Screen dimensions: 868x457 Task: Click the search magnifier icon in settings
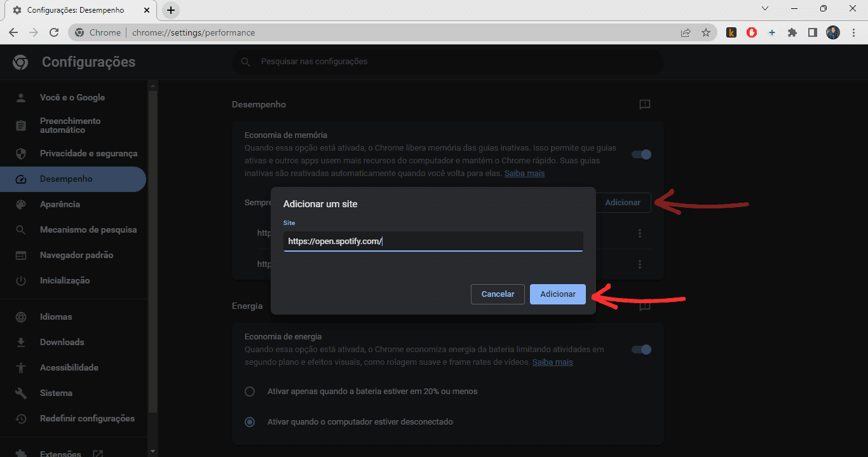[245, 62]
